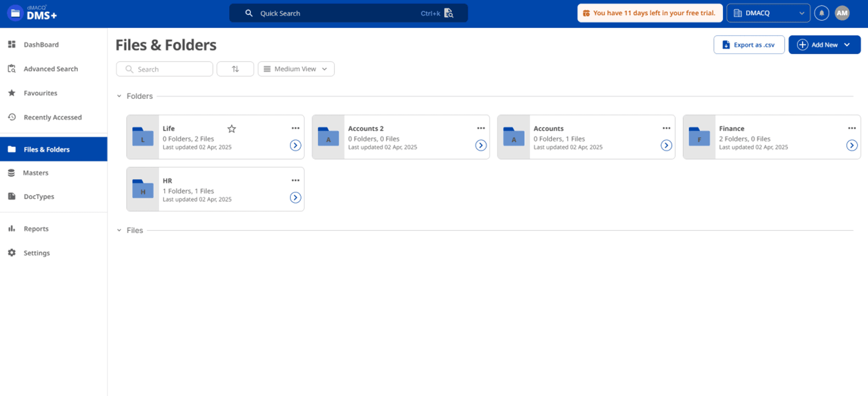This screenshot has width=868, height=396.
Task: Open the DMACQ organization dropdown
Action: (768, 13)
